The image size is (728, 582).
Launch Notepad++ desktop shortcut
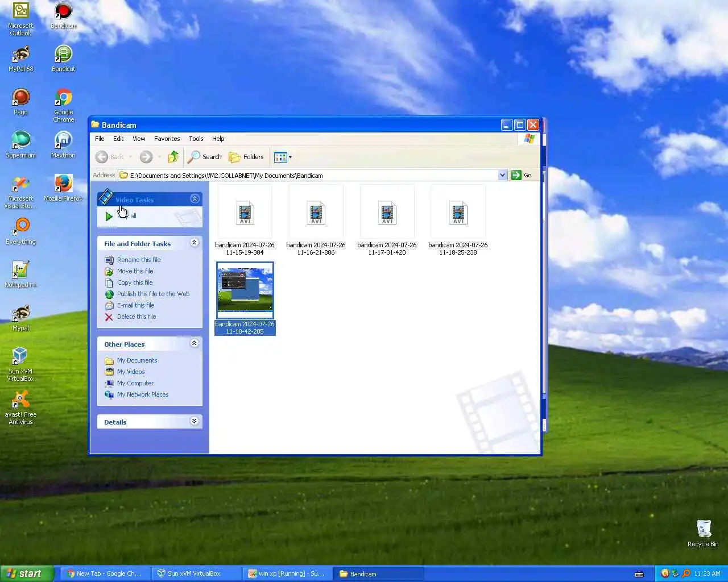[x=20, y=275]
